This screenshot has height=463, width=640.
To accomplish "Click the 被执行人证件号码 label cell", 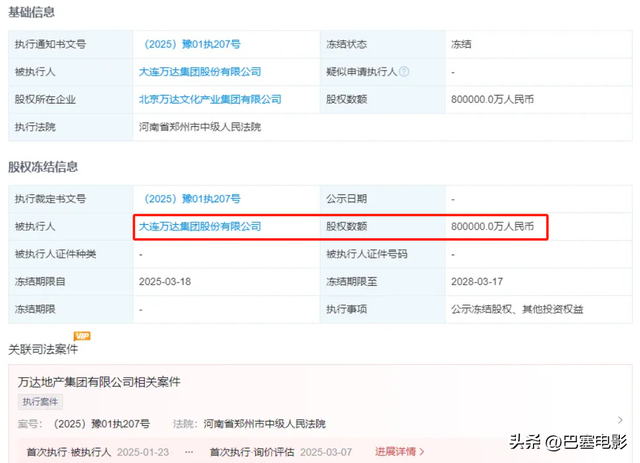I will pos(382,254).
